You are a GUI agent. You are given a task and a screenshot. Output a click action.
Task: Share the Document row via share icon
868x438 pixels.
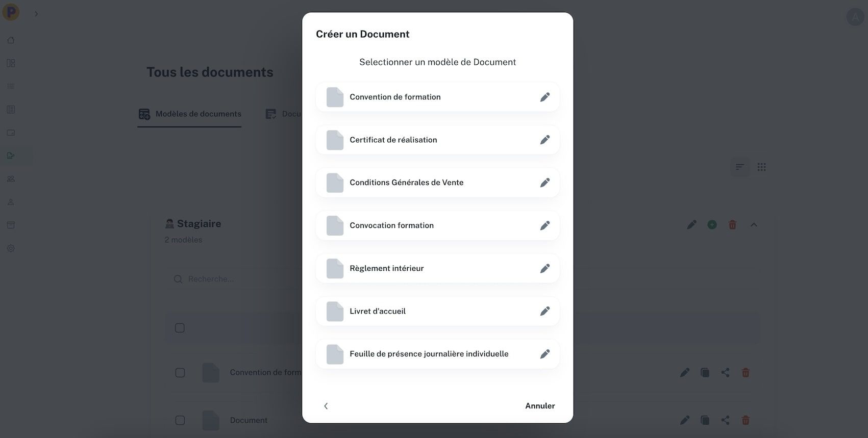(725, 420)
